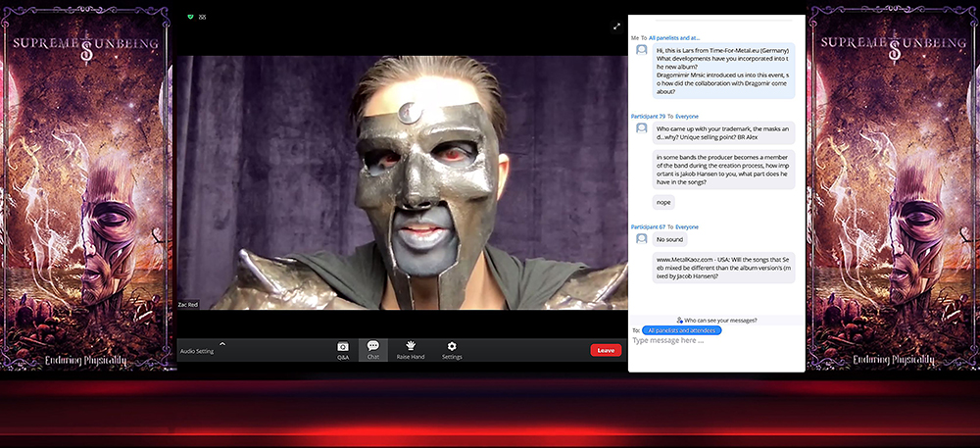
Task: Click the Participant 79 name label
Action: (648, 116)
